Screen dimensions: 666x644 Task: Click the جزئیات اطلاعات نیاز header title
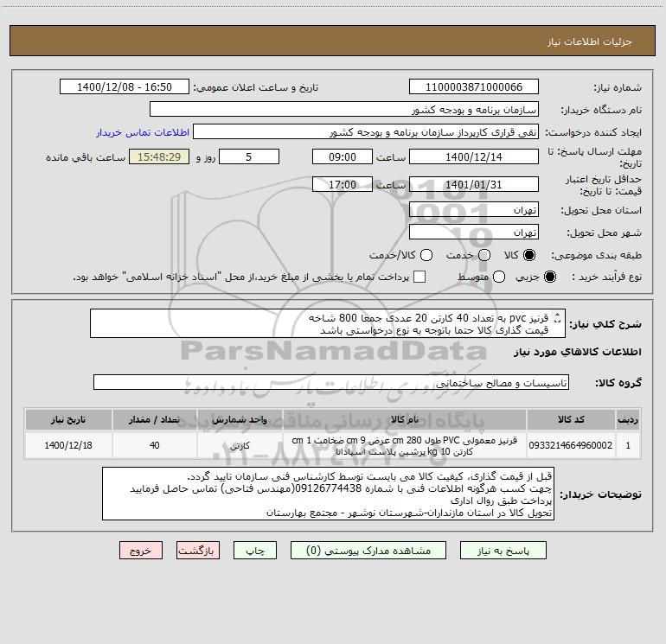point(590,41)
